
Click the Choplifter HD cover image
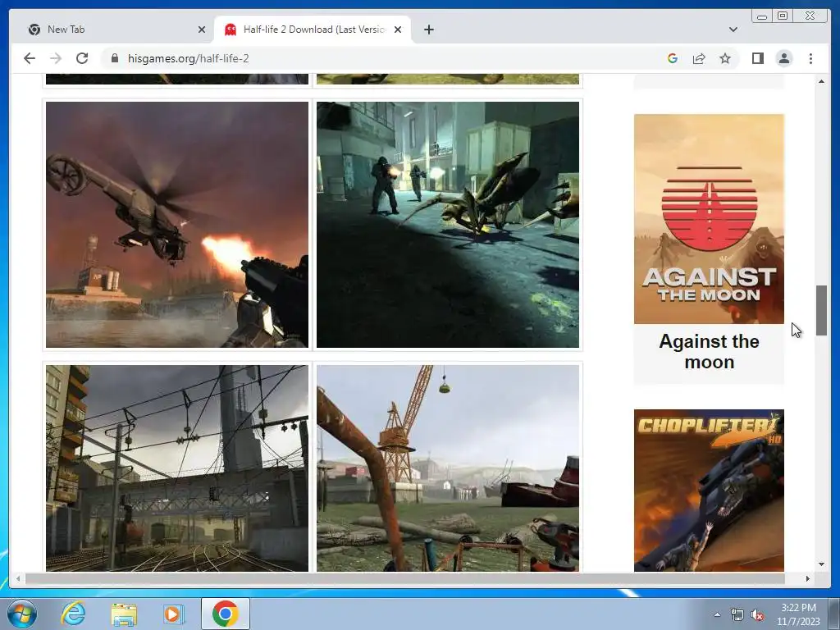[709, 491]
